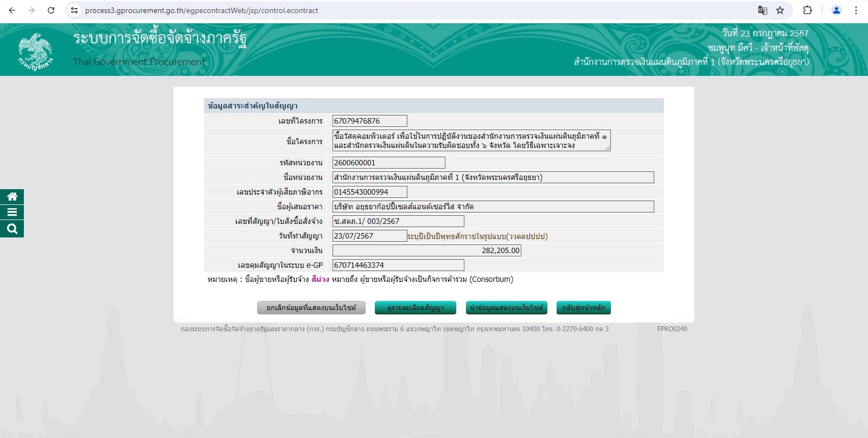Reload the page with refresh button
Image resolution: width=868 pixels, height=438 pixels.
[x=51, y=10]
